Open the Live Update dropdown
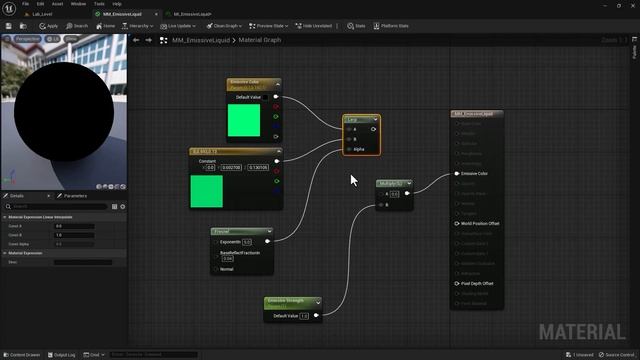This screenshot has height=360, width=640. pos(178,26)
